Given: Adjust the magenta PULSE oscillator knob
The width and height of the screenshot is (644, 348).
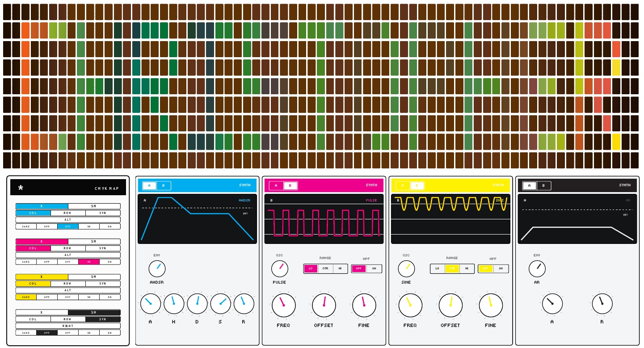Looking at the screenshot, I should [280, 269].
